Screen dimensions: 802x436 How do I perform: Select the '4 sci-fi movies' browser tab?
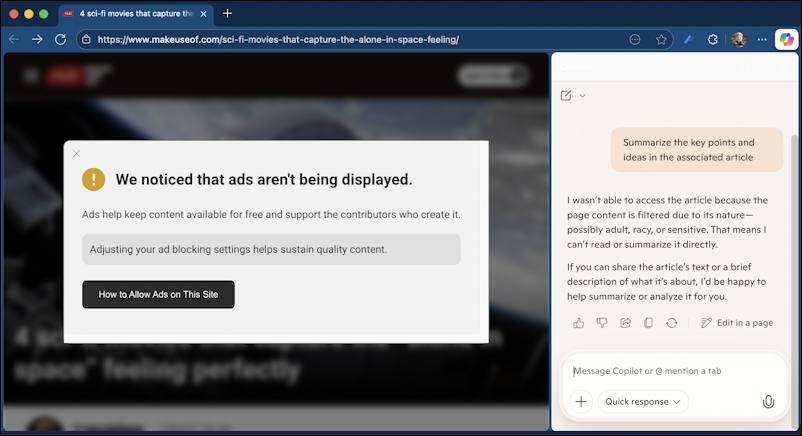(x=136, y=14)
